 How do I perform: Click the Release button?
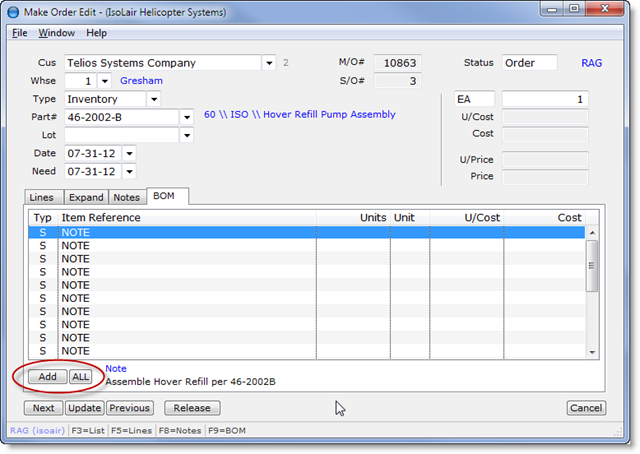click(192, 408)
